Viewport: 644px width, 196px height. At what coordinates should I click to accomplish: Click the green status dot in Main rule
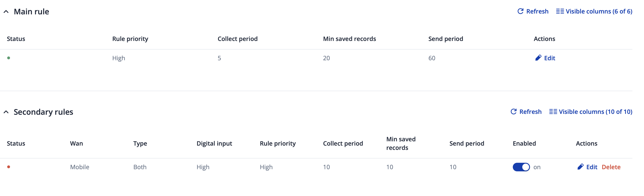pos(9,58)
